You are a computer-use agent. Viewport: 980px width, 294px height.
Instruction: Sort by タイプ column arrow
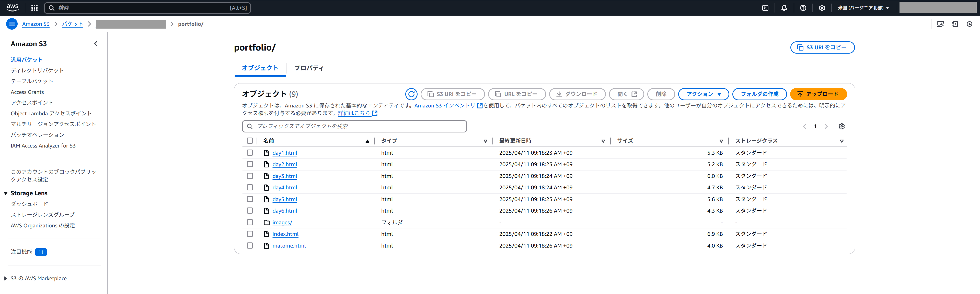coord(486,141)
